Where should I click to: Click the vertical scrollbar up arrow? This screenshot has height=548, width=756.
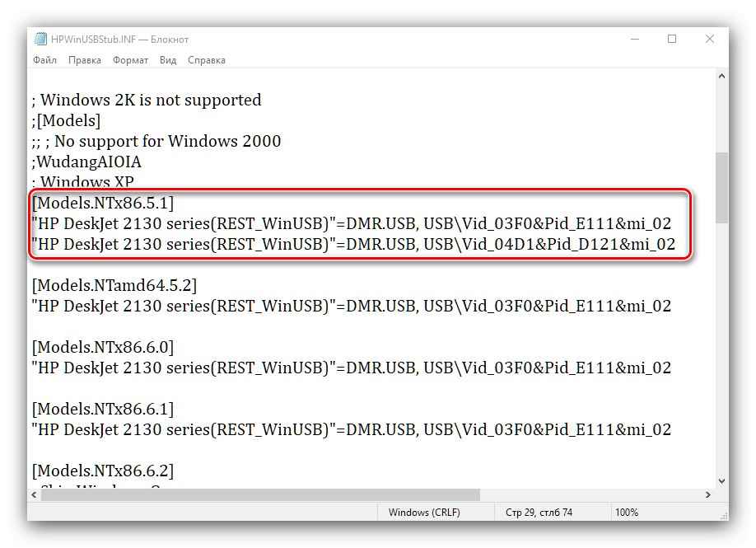click(x=721, y=76)
